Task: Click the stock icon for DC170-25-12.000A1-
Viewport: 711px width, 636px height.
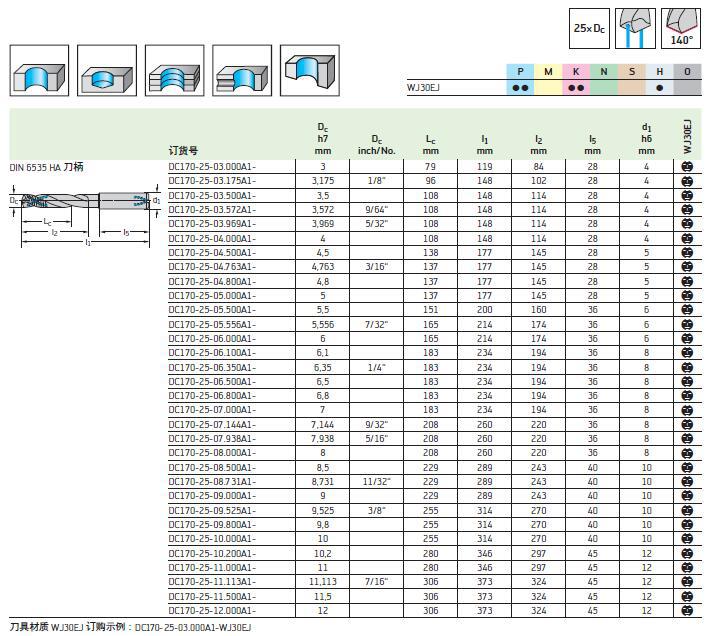Action: tap(687, 611)
